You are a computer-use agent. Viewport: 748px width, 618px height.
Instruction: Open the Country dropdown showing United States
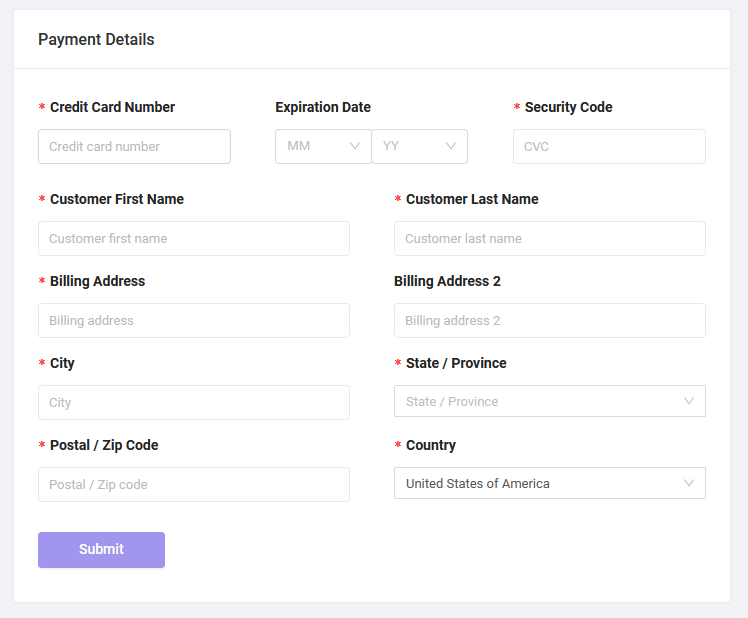[x=550, y=483]
